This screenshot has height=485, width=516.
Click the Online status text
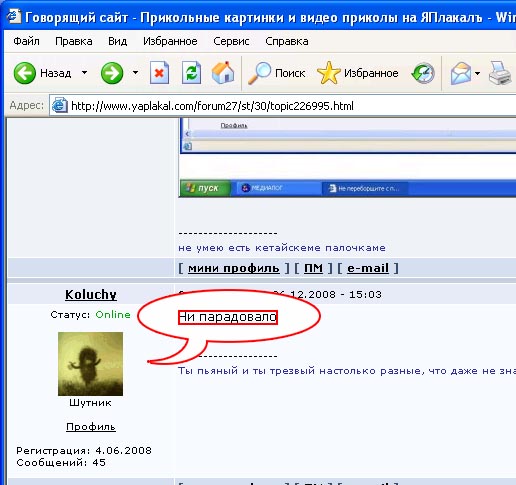(113, 315)
